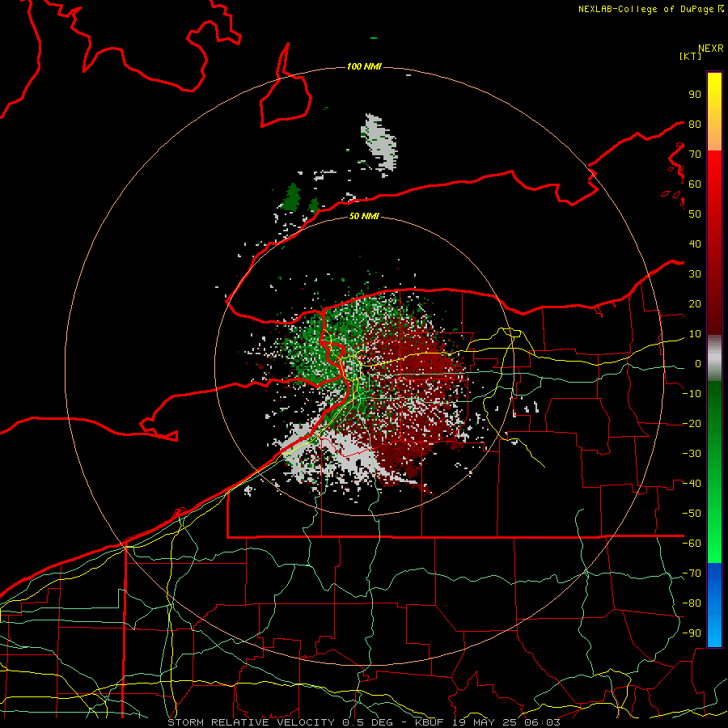Click the "-90" value on the velocity scale

(x=692, y=633)
